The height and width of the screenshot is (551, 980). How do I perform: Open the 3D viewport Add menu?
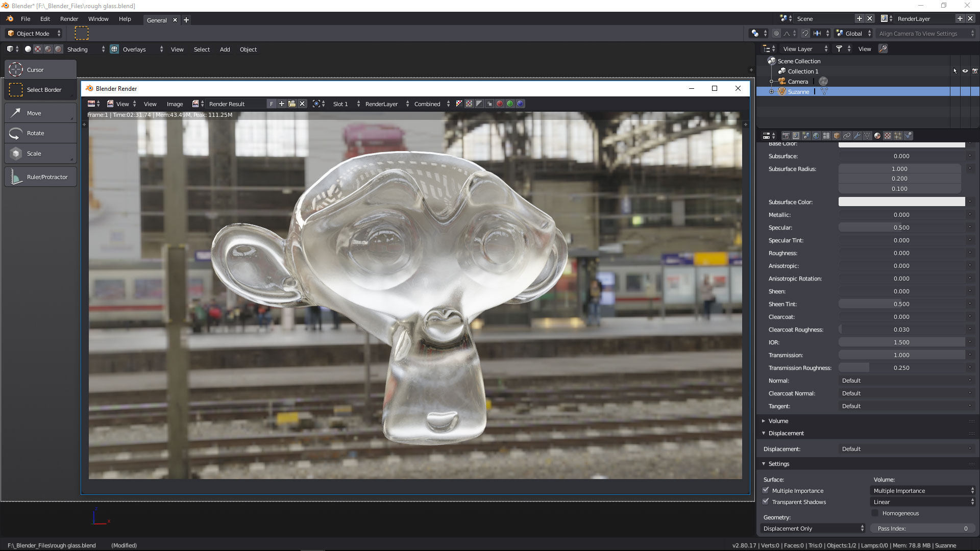point(225,49)
